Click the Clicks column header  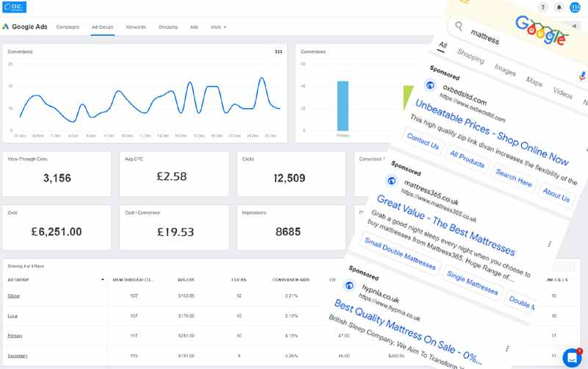pyautogui.click(x=239, y=280)
